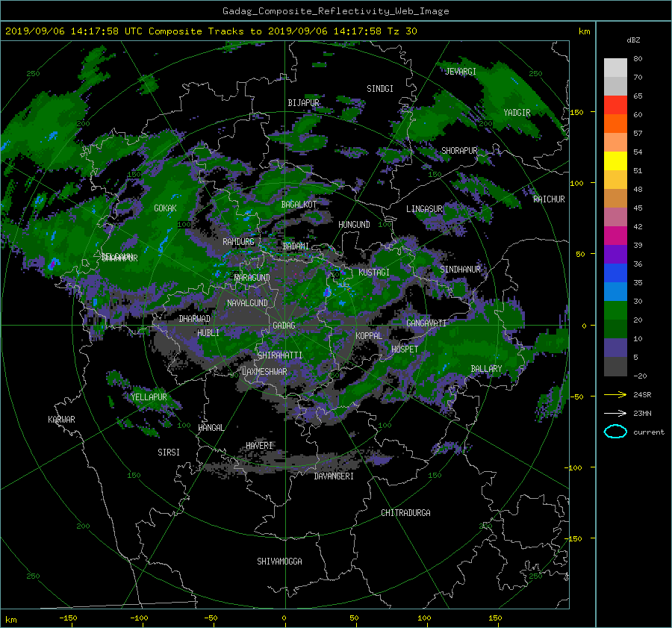This screenshot has width=672, height=628.
Task: Click the HUBLI city label
Action: coord(208,333)
